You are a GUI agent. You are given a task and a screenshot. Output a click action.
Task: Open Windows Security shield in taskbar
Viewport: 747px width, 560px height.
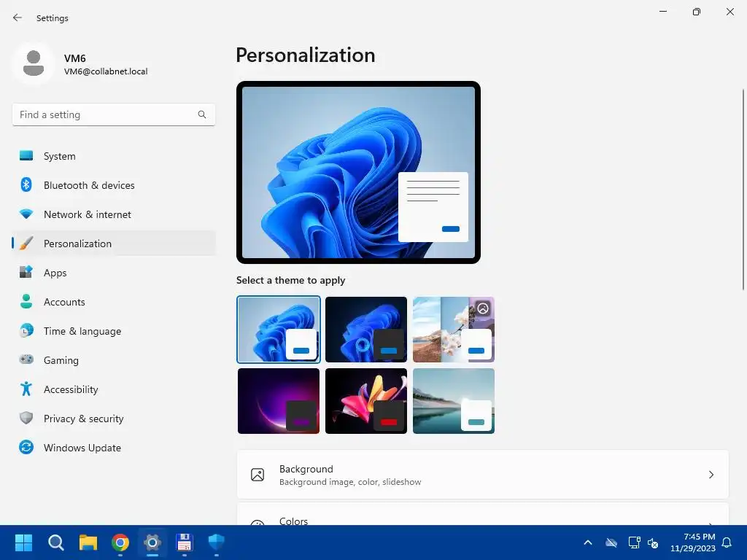coord(216,542)
